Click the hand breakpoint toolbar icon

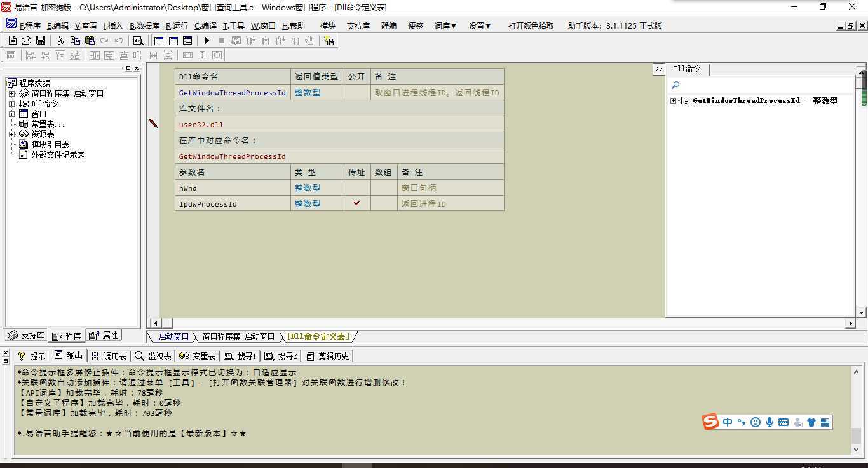click(x=309, y=41)
